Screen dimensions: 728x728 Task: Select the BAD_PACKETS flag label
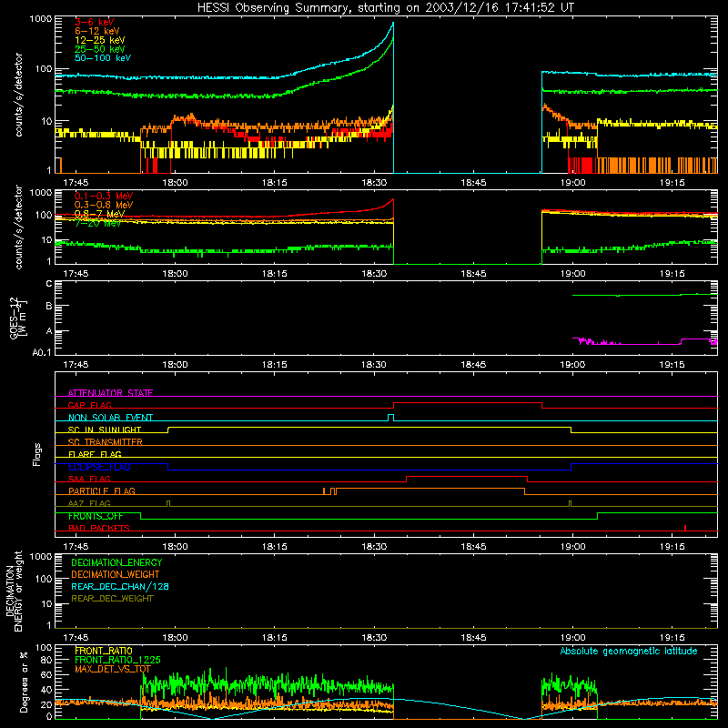[99, 528]
